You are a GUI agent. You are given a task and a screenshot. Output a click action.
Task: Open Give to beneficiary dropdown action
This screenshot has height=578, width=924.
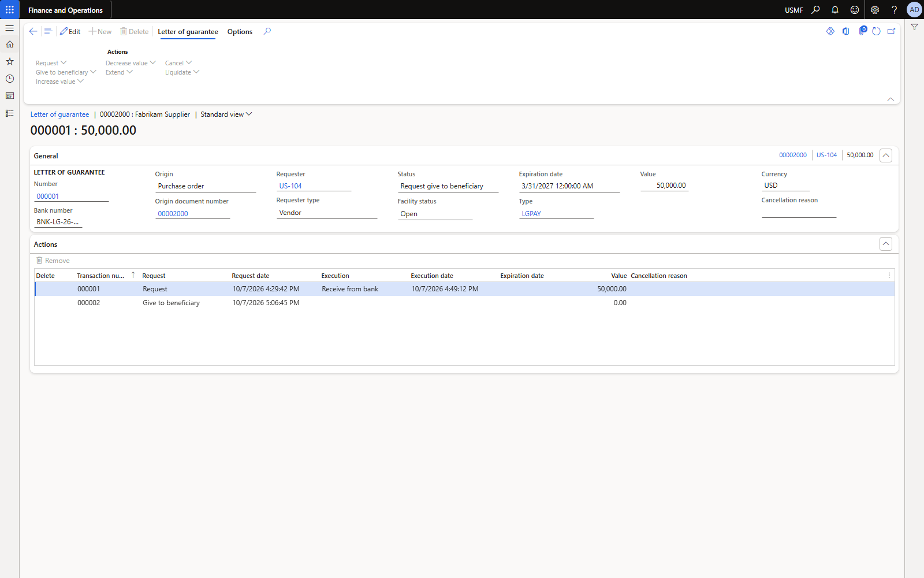66,72
